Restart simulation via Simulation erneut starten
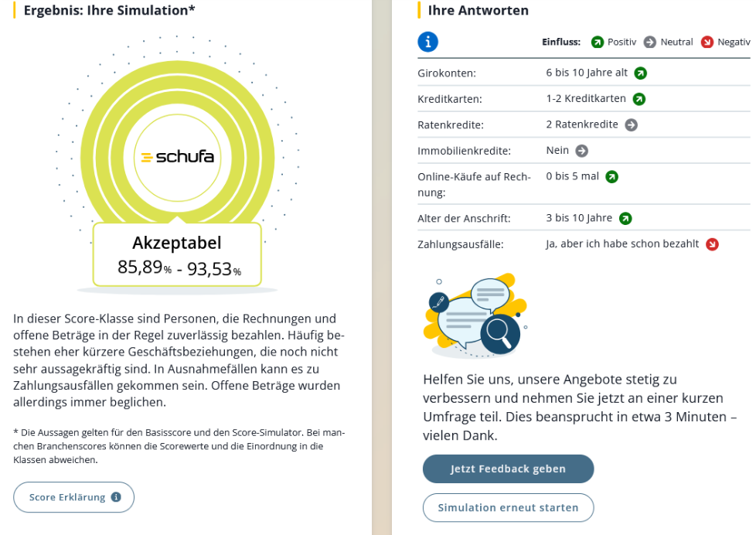The image size is (756, 535). click(x=508, y=507)
